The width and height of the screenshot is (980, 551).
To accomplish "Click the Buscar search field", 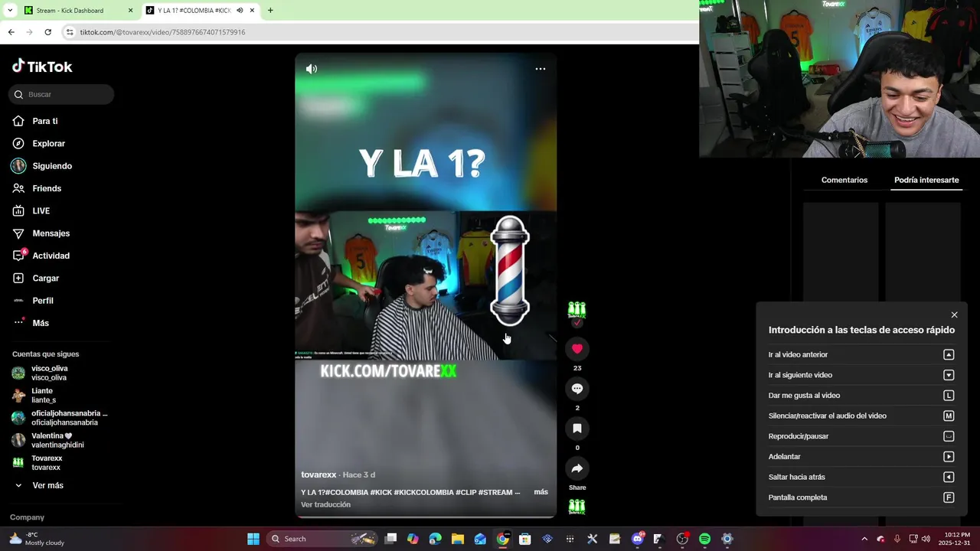I will [61, 95].
